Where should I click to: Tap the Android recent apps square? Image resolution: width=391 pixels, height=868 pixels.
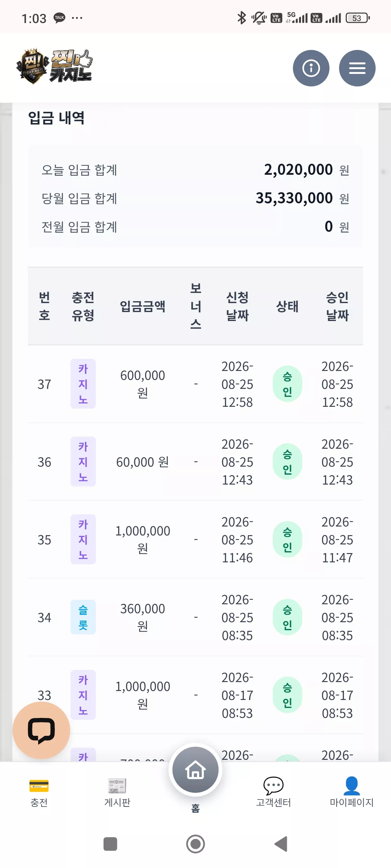[x=110, y=844]
